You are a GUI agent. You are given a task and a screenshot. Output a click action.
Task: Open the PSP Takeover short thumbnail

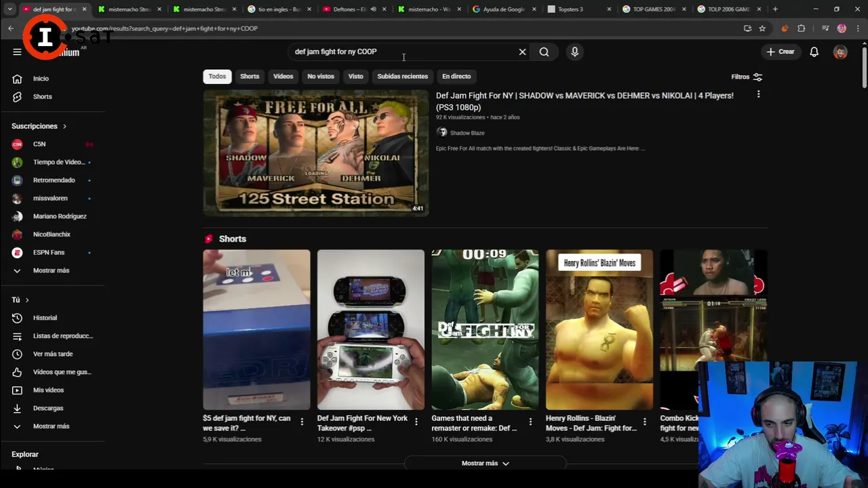pyautogui.click(x=370, y=329)
